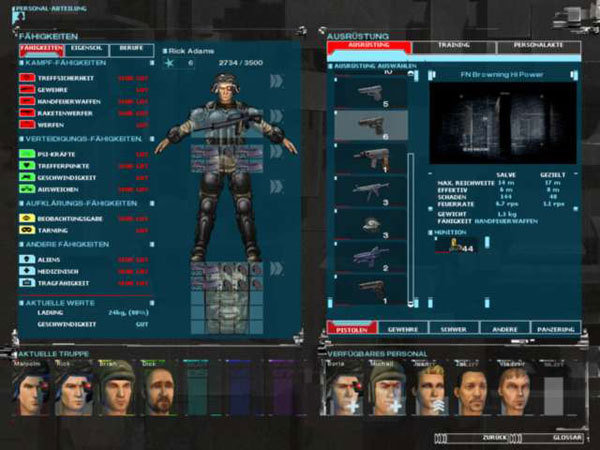This screenshot has height=450, width=600.
Task: Click the chevron arrow beside the held rifle
Action: click(276, 116)
